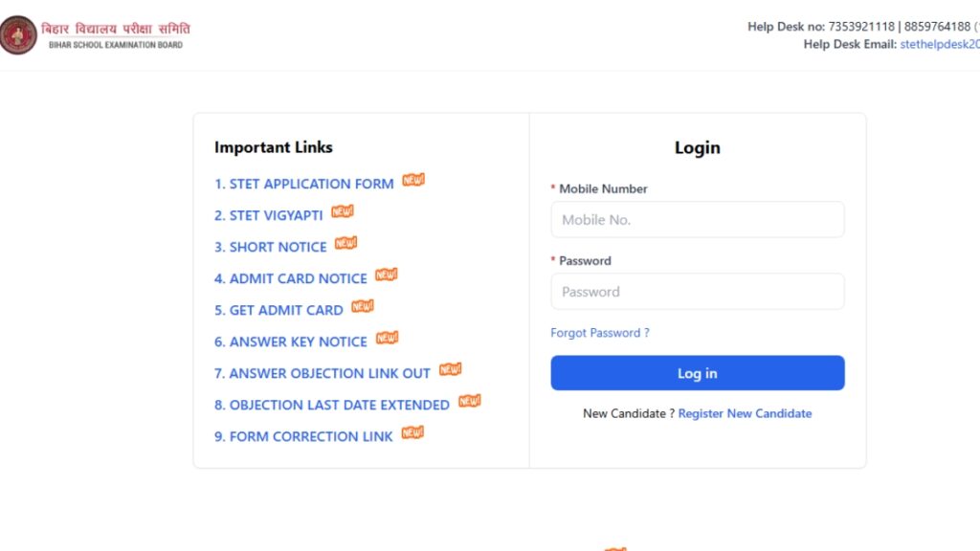Open the STET APPLICATION FORM link
Screen dimensions: 980x551
308,184
